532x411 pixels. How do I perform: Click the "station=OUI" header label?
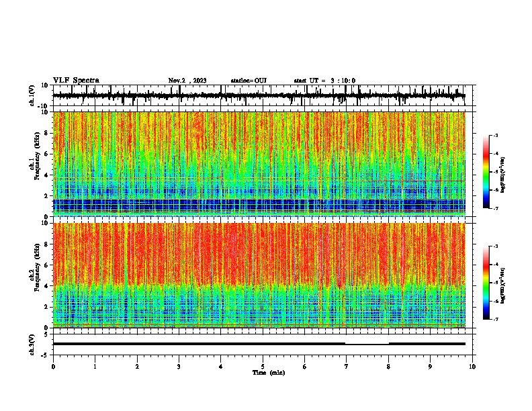point(249,81)
